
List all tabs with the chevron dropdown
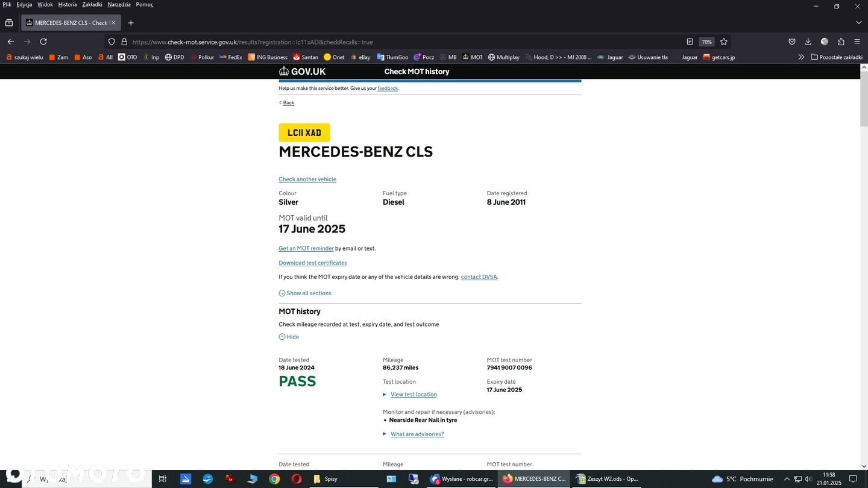[859, 23]
